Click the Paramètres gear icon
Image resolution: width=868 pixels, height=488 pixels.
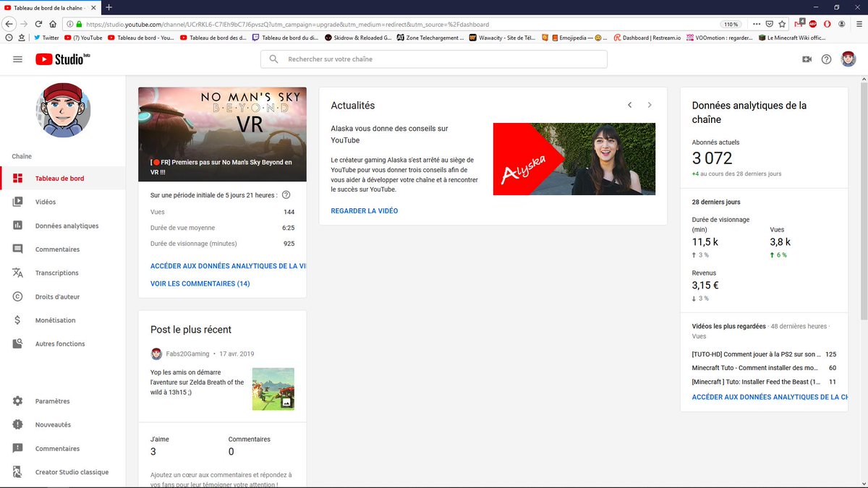coord(18,401)
